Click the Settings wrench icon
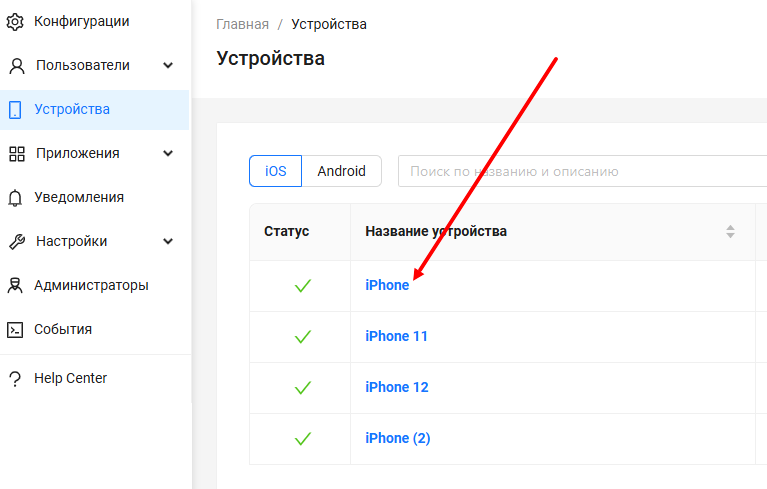Viewport: 767px width, 489px height. click(x=16, y=242)
